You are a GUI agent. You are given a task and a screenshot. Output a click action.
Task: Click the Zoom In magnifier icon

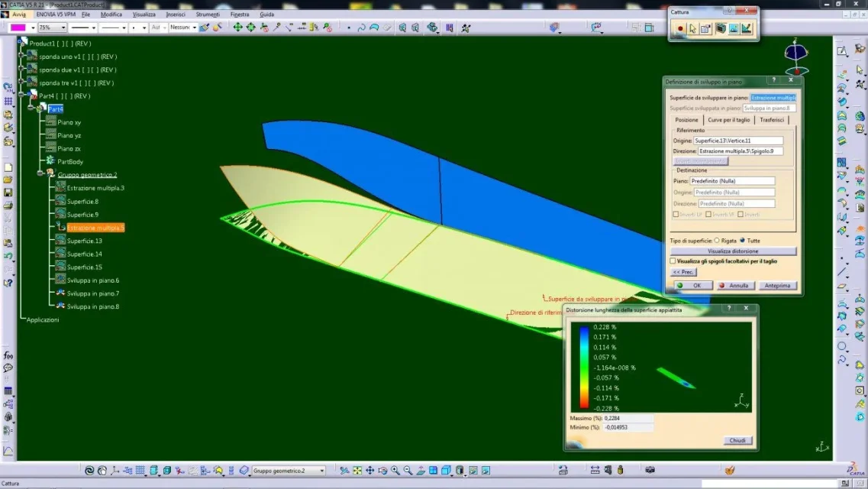click(395, 471)
